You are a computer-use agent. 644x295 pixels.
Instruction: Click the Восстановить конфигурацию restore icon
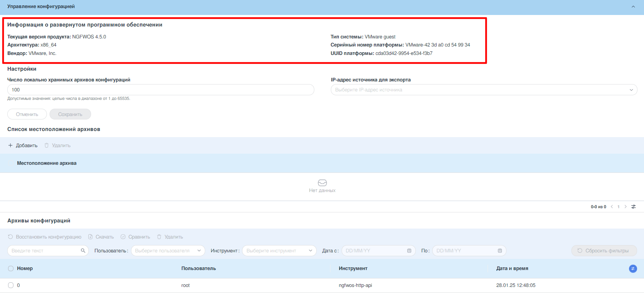point(10,237)
